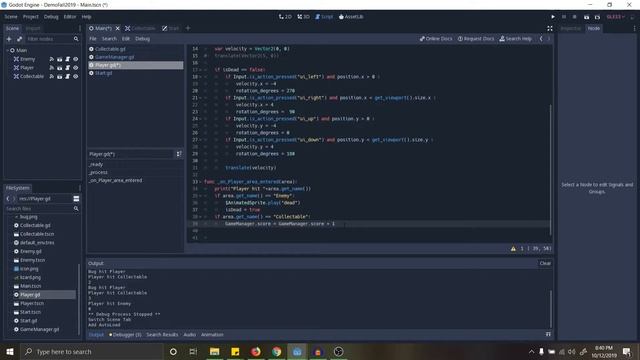Image resolution: width=640 pixels, height=360 pixels.
Task: Switch to the 3D workspace
Action: click(x=303, y=17)
